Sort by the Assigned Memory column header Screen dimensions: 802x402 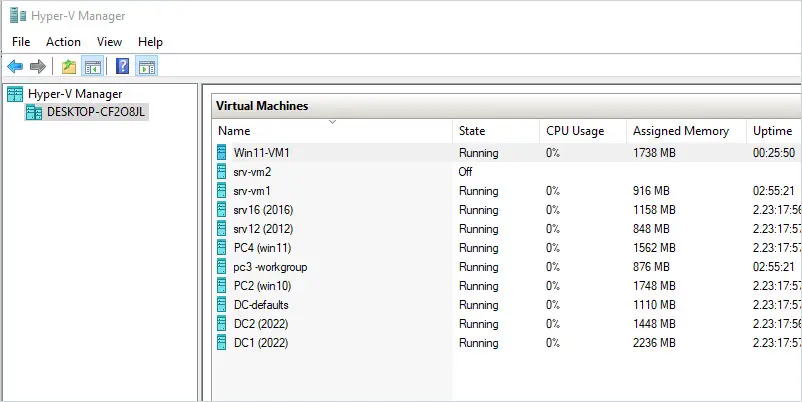686,131
